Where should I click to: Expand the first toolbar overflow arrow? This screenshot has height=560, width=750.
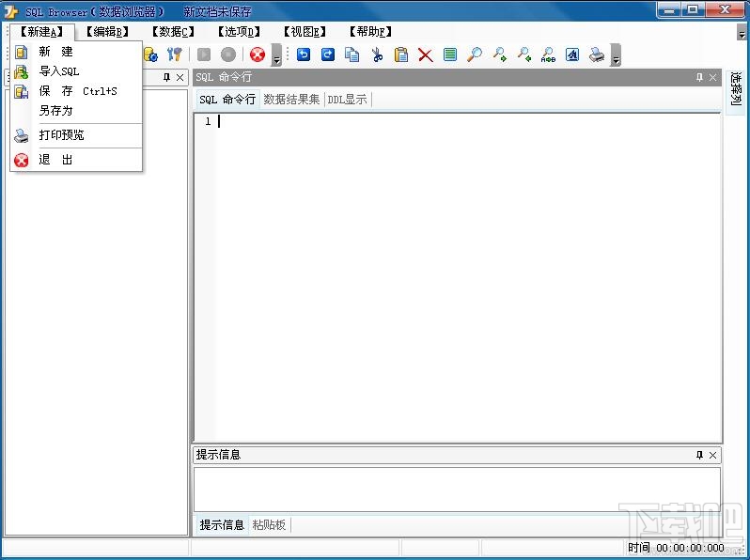click(x=276, y=54)
